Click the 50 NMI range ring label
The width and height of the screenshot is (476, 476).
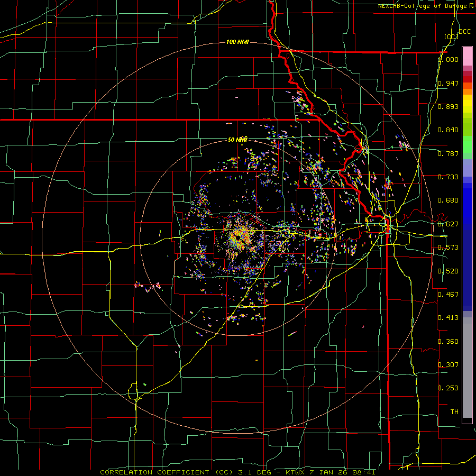pos(237,140)
